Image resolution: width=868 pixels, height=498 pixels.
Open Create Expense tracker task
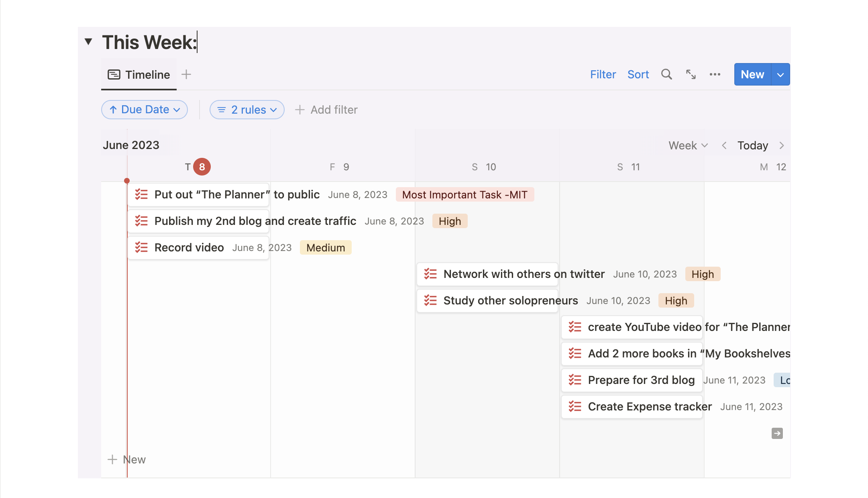[x=632, y=406]
